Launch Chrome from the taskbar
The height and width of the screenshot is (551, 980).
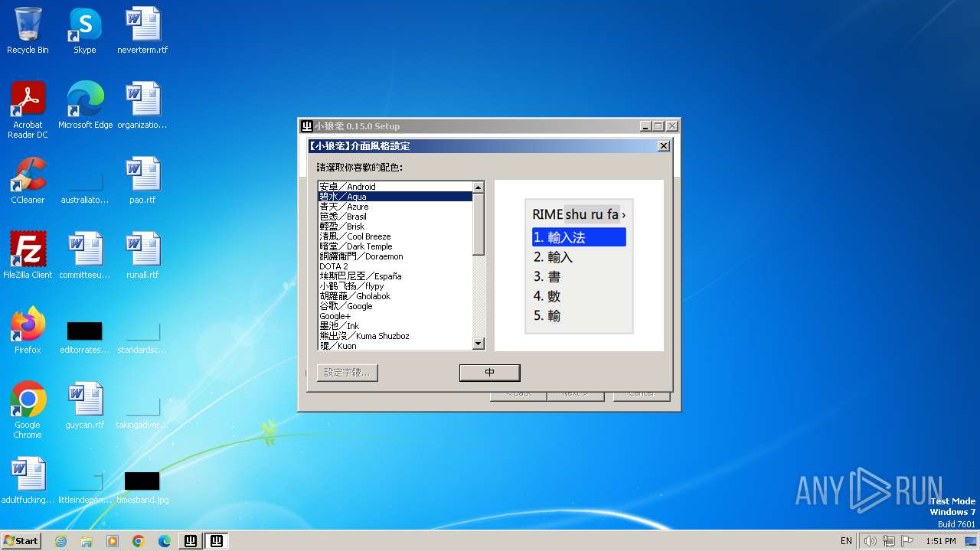click(139, 541)
